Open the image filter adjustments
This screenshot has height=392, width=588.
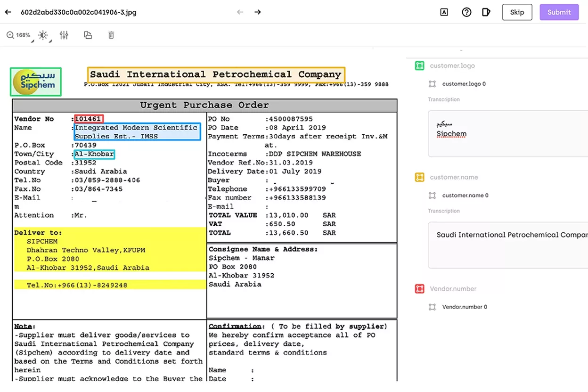coord(64,35)
